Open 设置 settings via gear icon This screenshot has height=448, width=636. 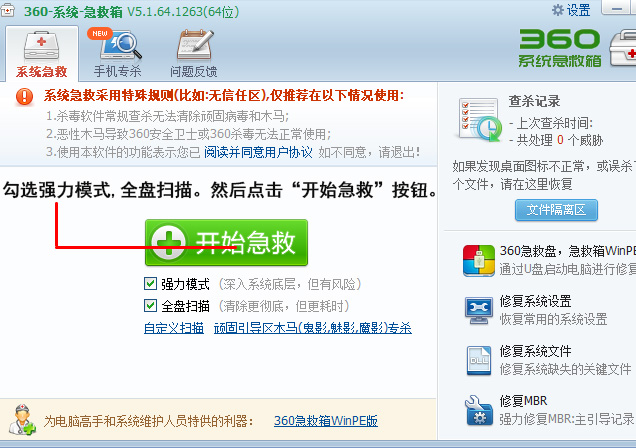[558, 9]
